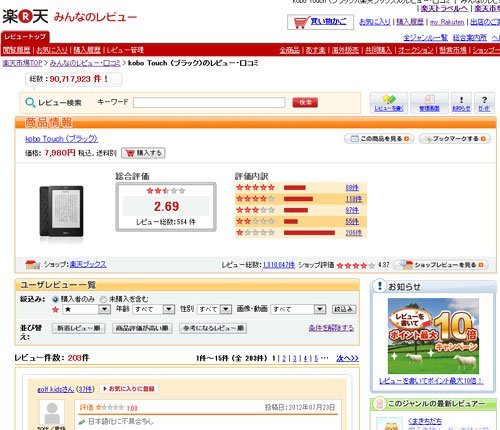Expand the age filter dropdown
The image size is (500, 430).
(154, 309)
